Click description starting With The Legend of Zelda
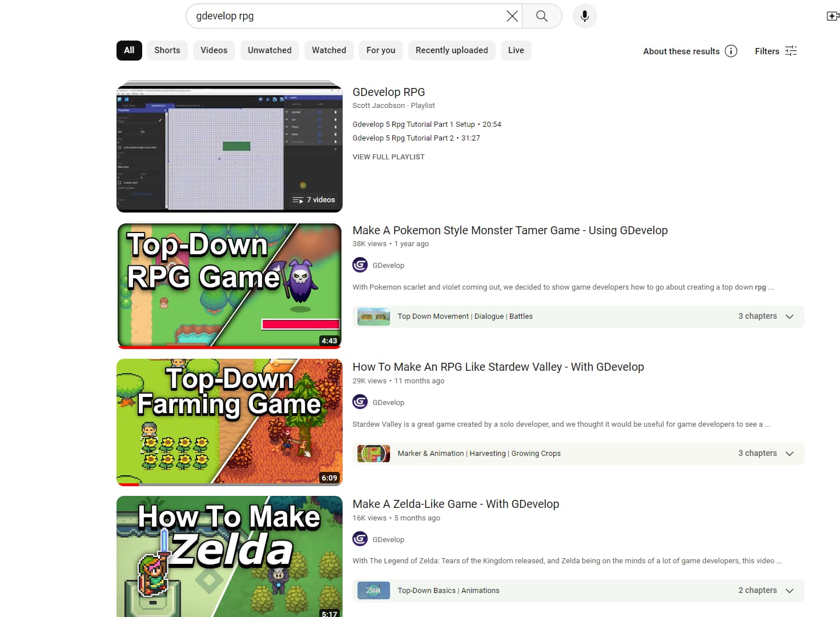This screenshot has width=840, height=617. (x=567, y=561)
